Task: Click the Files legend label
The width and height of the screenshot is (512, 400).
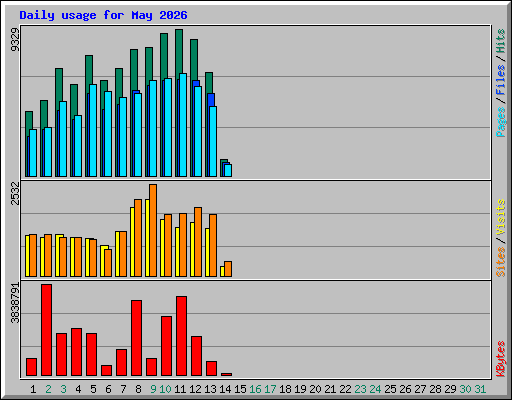Action: [501, 79]
